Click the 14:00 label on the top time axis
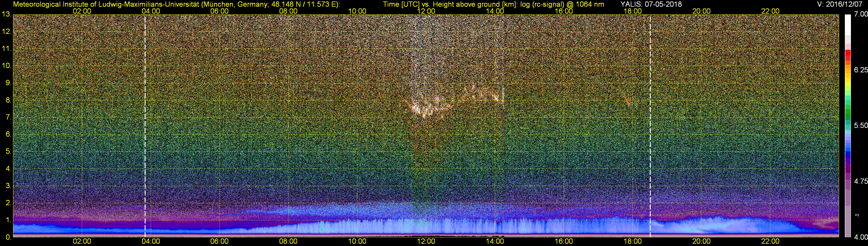This screenshot has height=246, width=868. point(495,11)
